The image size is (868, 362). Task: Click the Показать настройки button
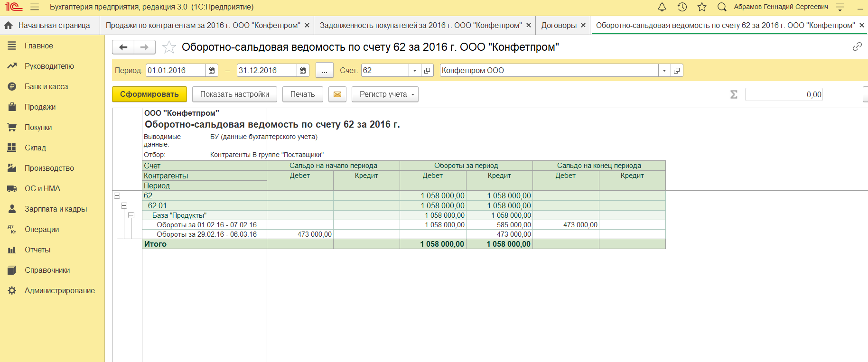(x=234, y=94)
